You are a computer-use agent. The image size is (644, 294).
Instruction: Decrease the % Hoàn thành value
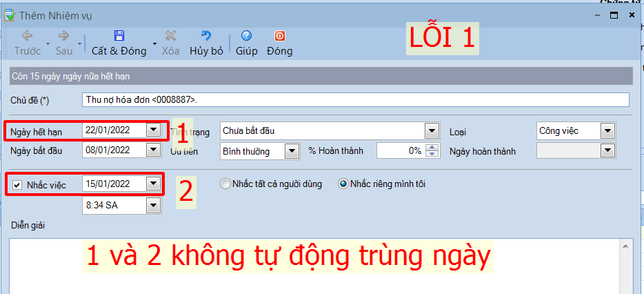(432, 155)
